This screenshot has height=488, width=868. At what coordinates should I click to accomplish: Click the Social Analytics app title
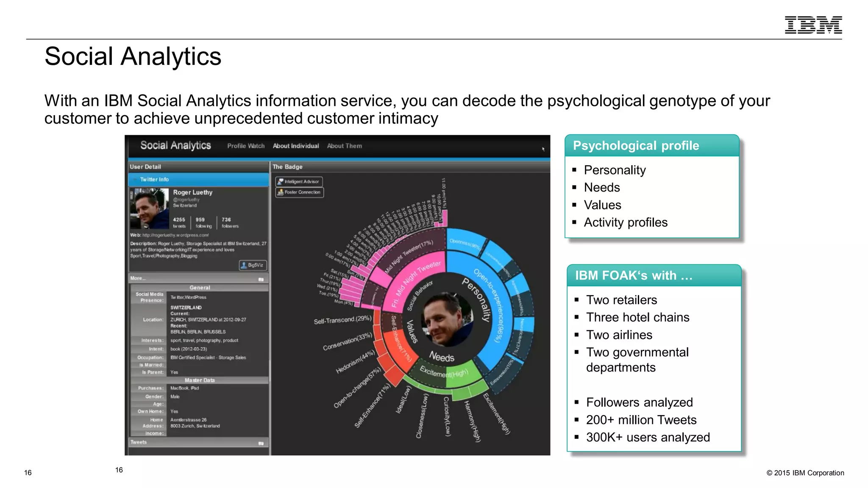[x=175, y=145]
